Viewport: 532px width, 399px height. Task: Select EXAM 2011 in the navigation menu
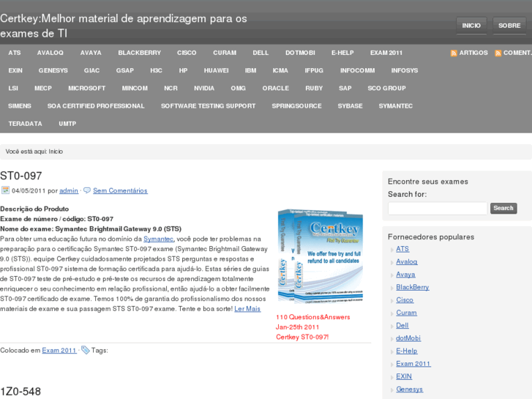(386, 53)
